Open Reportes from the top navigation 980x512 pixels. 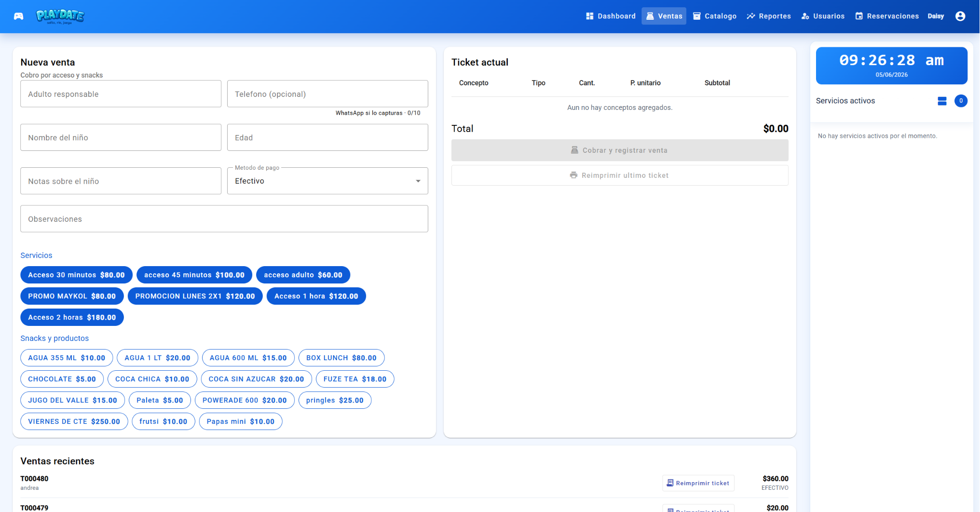[x=769, y=16]
